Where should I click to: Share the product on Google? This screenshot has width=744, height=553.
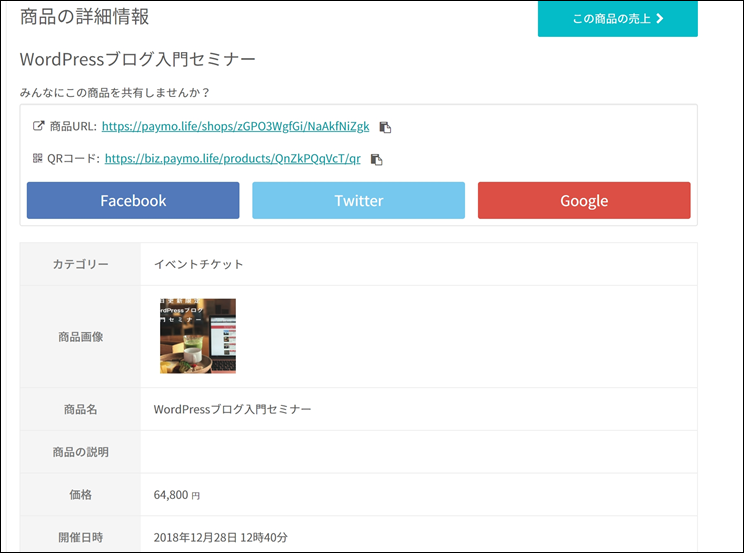[x=584, y=200]
